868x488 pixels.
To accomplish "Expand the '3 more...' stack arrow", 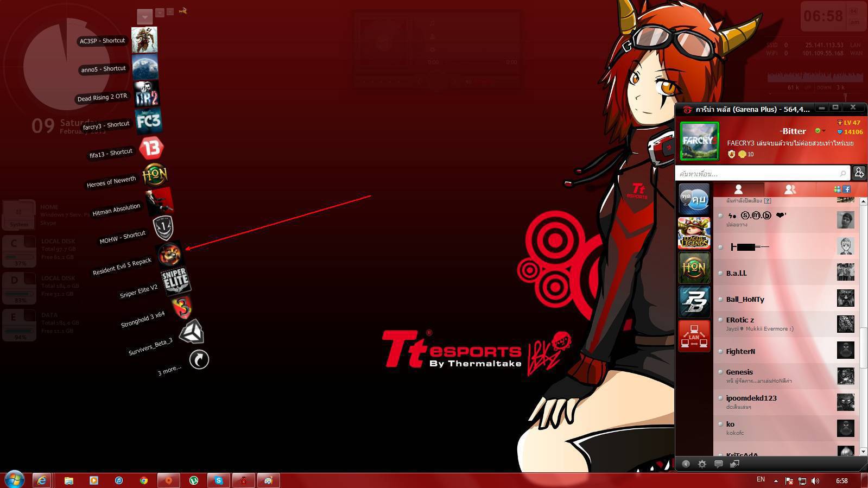I will [x=199, y=359].
